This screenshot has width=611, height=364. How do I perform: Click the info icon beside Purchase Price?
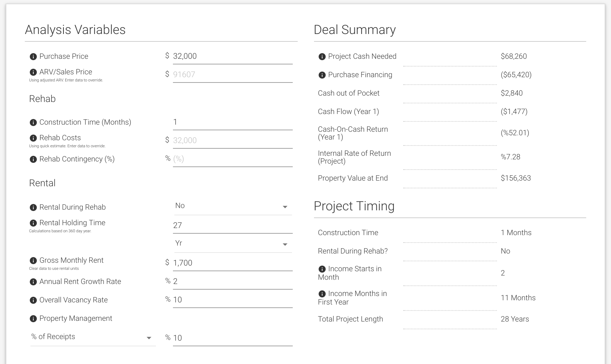[33, 57]
